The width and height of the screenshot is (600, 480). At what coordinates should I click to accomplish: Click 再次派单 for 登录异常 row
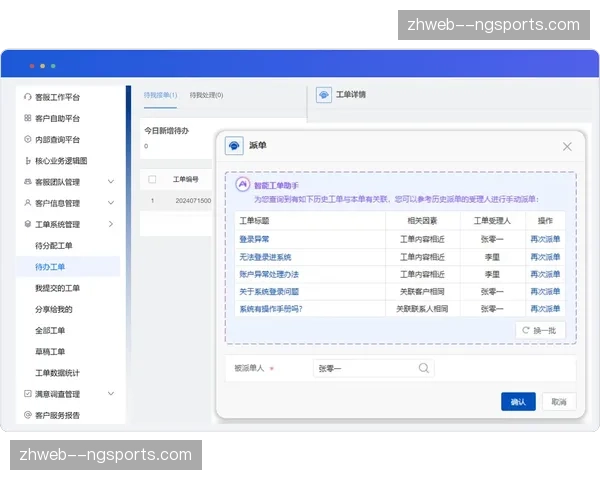coord(545,239)
